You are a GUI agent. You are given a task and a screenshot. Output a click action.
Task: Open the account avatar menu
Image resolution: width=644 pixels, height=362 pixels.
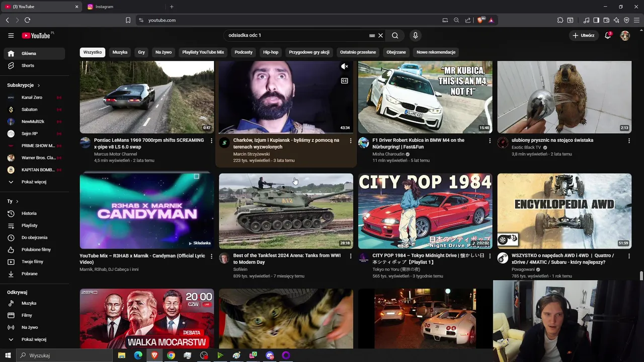(x=625, y=36)
